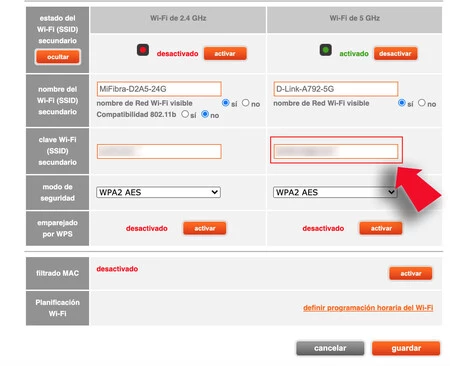Deactivate the 5 GHz secondary Wi-Fi

tap(395, 53)
